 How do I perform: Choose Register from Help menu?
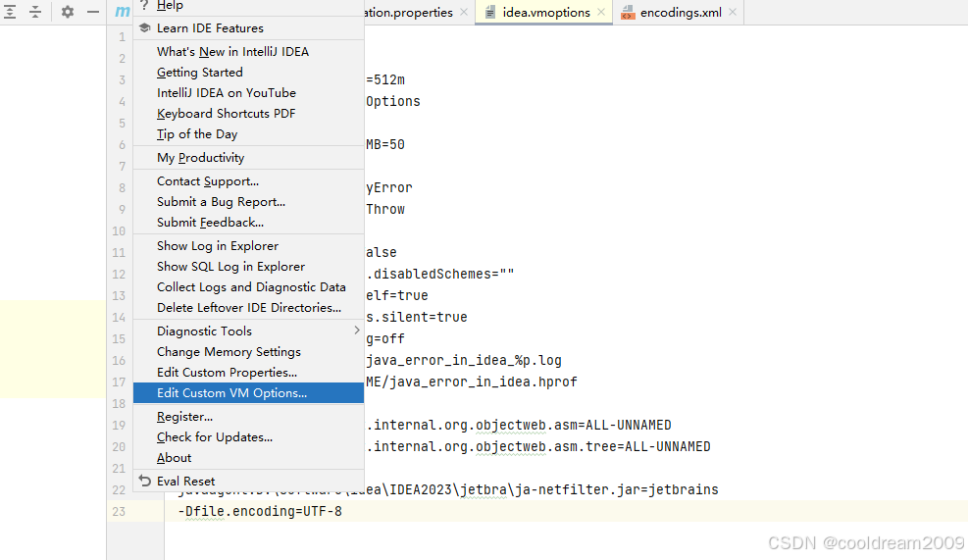[248, 417]
